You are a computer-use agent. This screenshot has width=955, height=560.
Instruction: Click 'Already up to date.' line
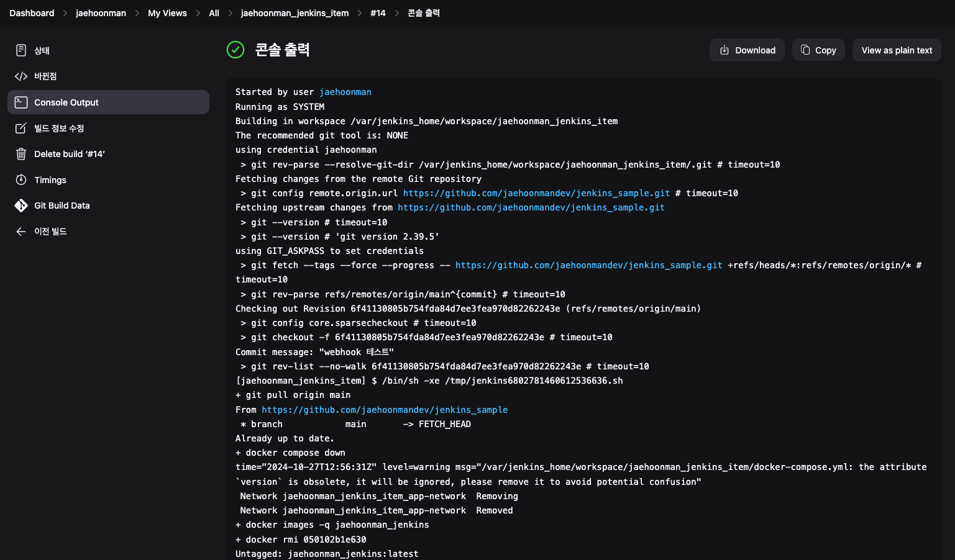[285, 438]
